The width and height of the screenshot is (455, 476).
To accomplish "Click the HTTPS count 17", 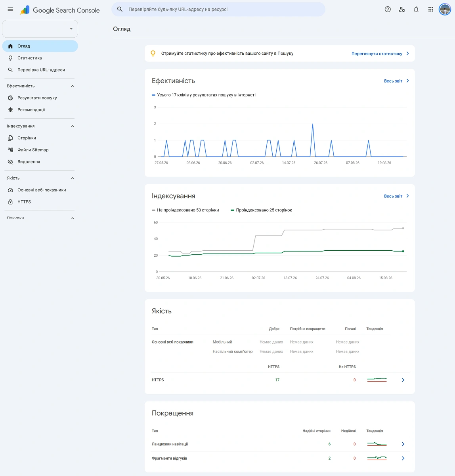I will 277,380.
